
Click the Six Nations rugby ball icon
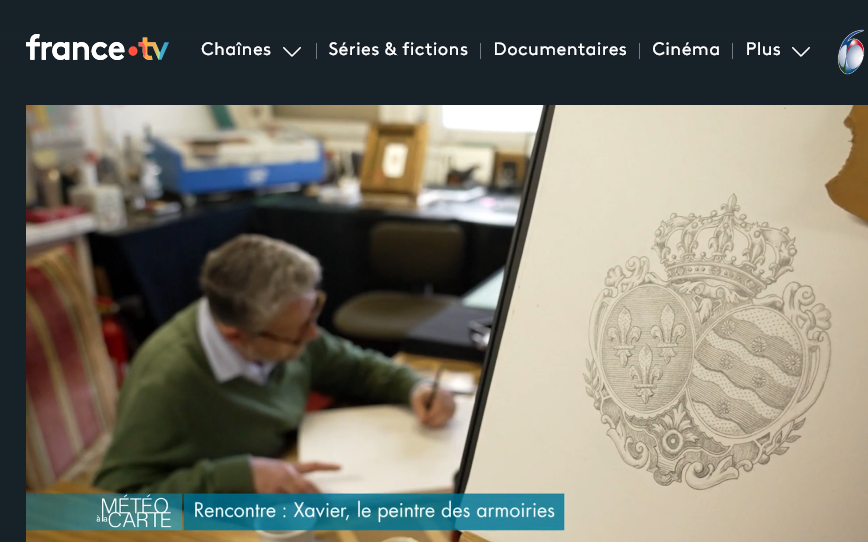(x=851, y=52)
